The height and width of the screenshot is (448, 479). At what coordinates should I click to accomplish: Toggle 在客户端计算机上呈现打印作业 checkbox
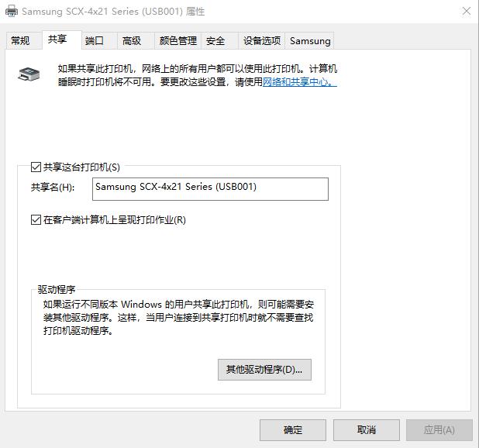click(36, 219)
